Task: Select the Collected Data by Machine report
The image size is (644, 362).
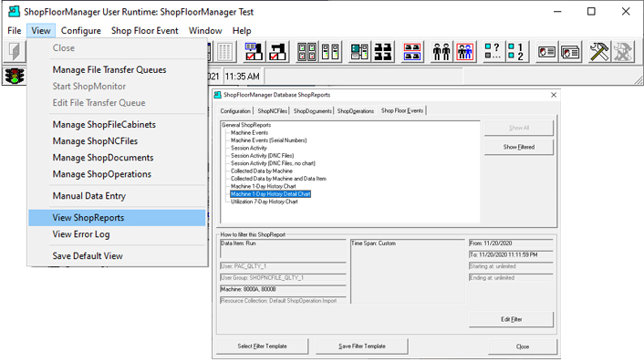Action: click(x=262, y=171)
